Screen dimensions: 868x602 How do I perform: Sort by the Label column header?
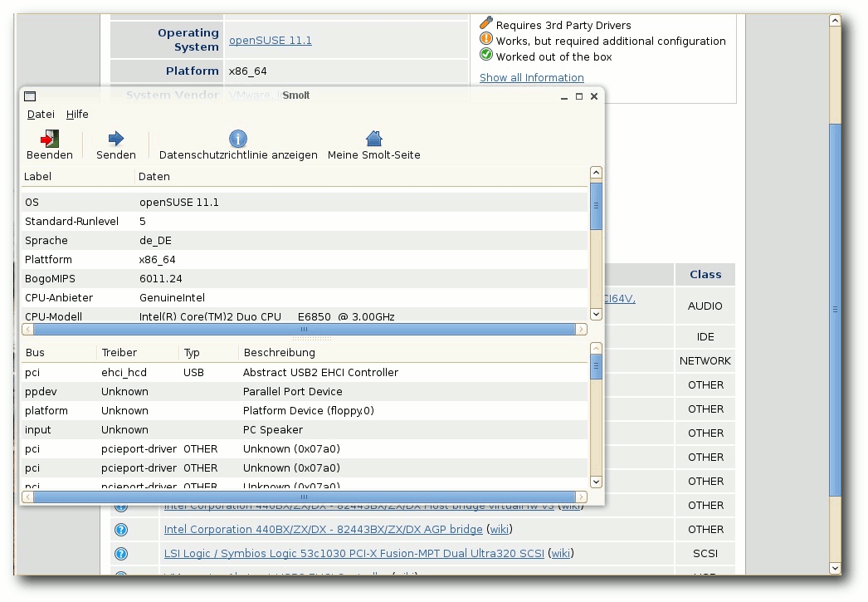[77, 177]
